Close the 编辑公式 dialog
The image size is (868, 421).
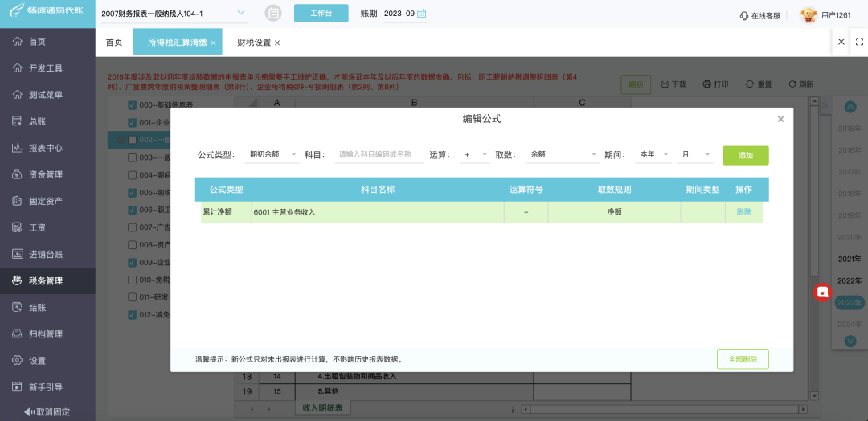pyautogui.click(x=780, y=119)
